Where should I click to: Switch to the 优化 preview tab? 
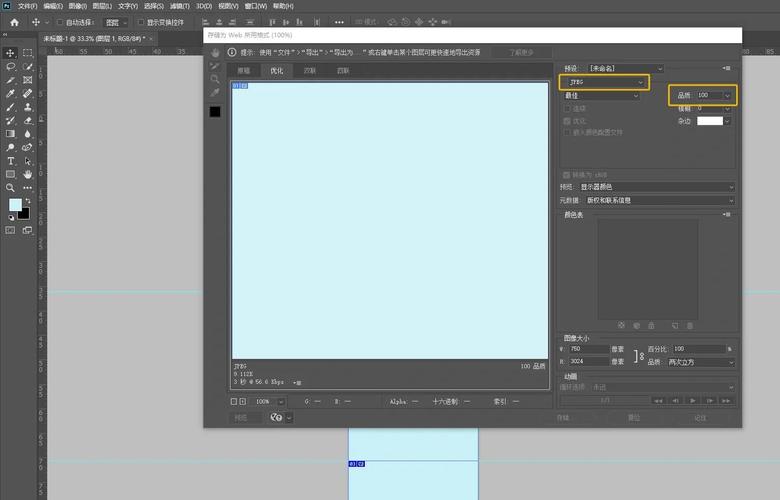tap(276, 71)
